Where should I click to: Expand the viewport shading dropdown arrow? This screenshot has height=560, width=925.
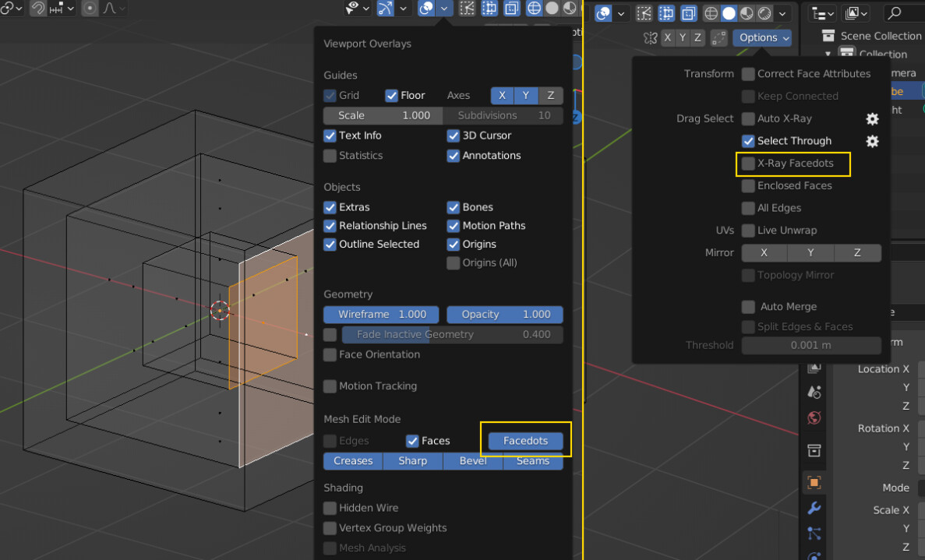(x=782, y=13)
